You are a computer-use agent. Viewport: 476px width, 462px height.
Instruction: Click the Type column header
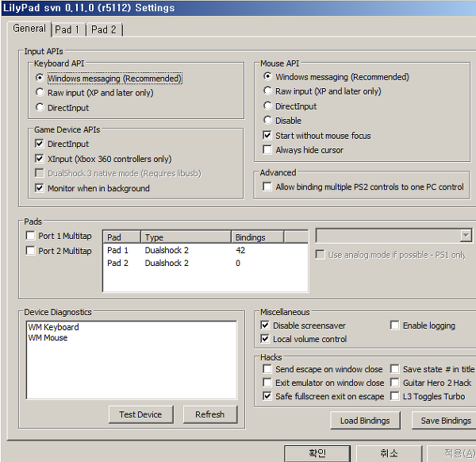(186, 237)
